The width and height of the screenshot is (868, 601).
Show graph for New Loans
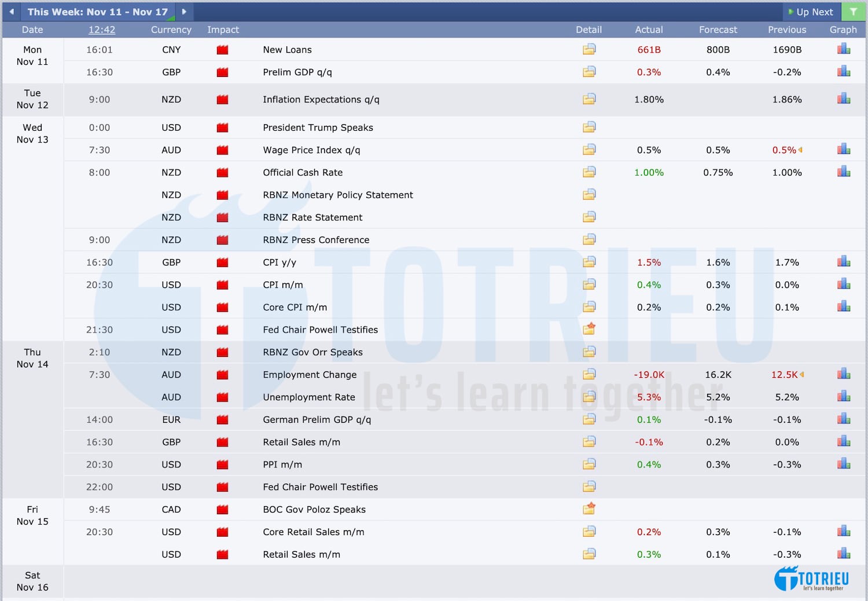[844, 49]
